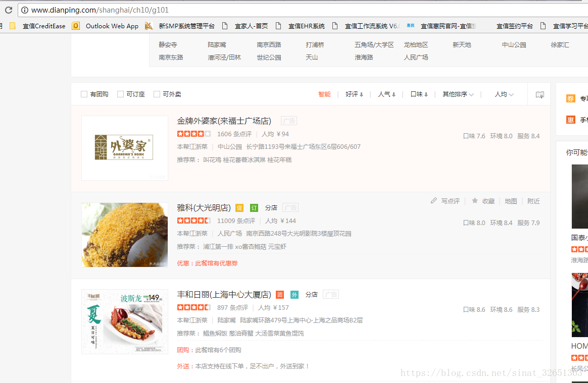This screenshot has width=588, height=383.
Task: Toggle the 可订座 checkbox
Action: 120,94
